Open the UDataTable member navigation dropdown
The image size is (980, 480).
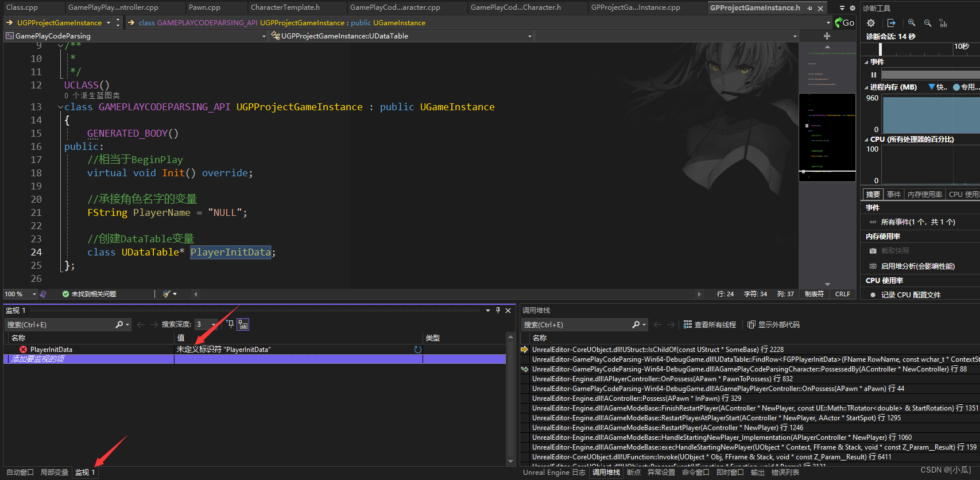[x=530, y=36]
